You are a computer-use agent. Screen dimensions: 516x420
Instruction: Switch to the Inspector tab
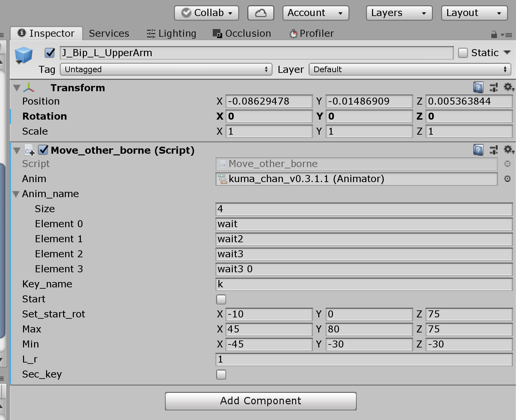pyautogui.click(x=46, y=33)
